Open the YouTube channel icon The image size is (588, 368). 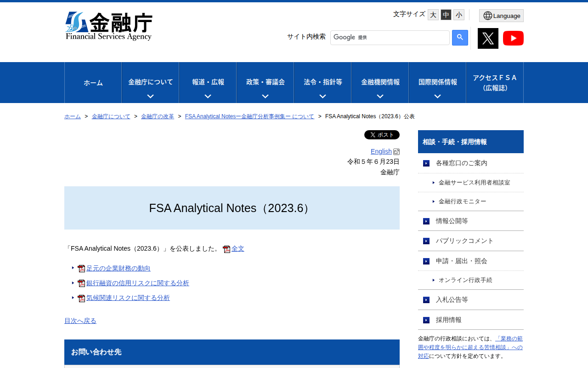(513, 38)
